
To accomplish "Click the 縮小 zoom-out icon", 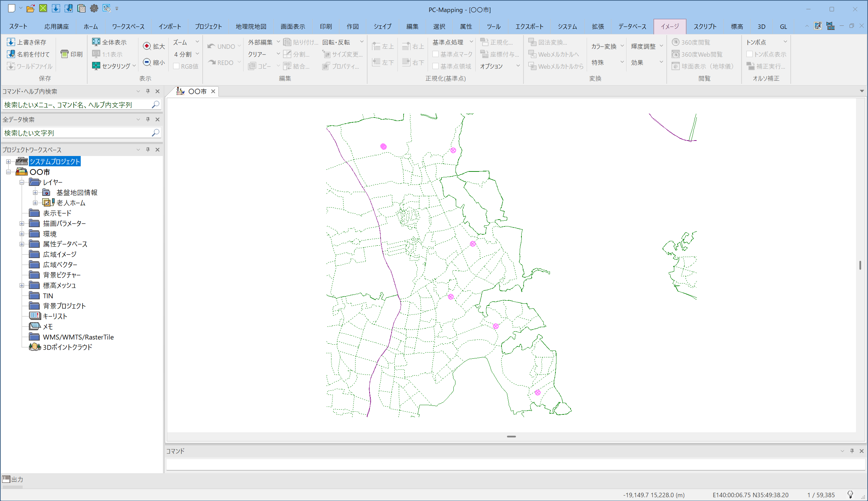I will (x=147, y=62).
